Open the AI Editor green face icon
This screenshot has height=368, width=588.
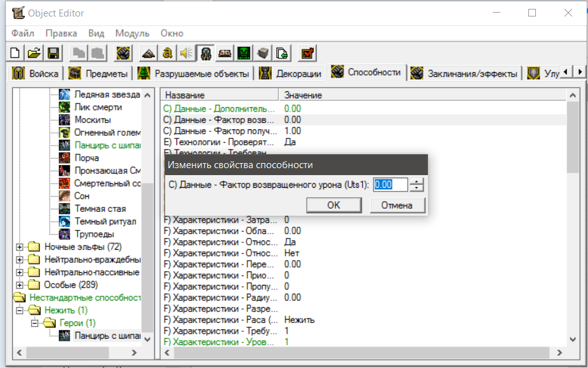coord(244,53)
